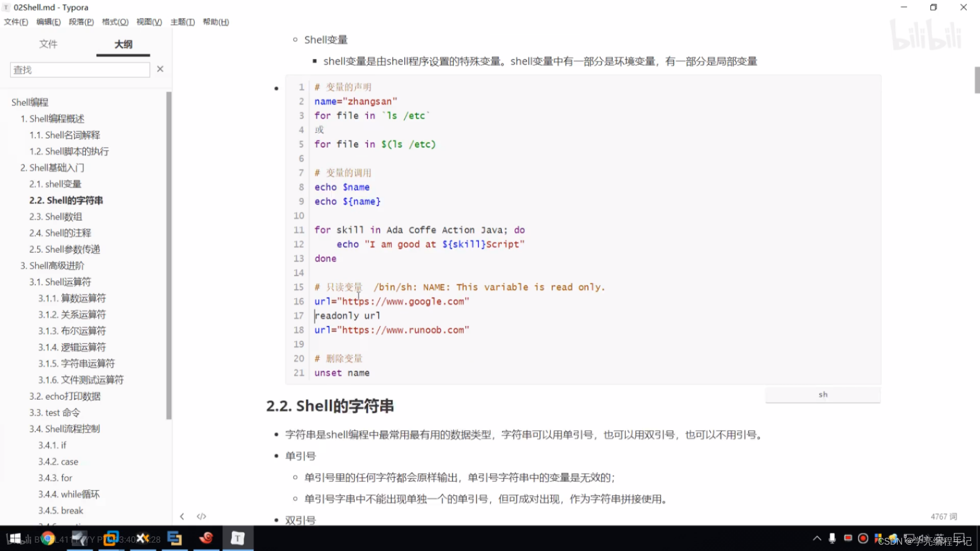Image resolution: width=980 pixels, height=551 pixels.
Task: Focus the 查找 search field in sidebar
Action: coord(80,70)
